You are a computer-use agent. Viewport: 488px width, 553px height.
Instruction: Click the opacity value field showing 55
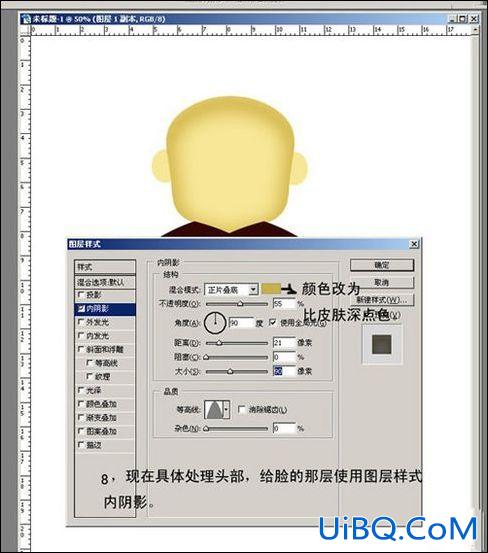(x=284, y=304)
